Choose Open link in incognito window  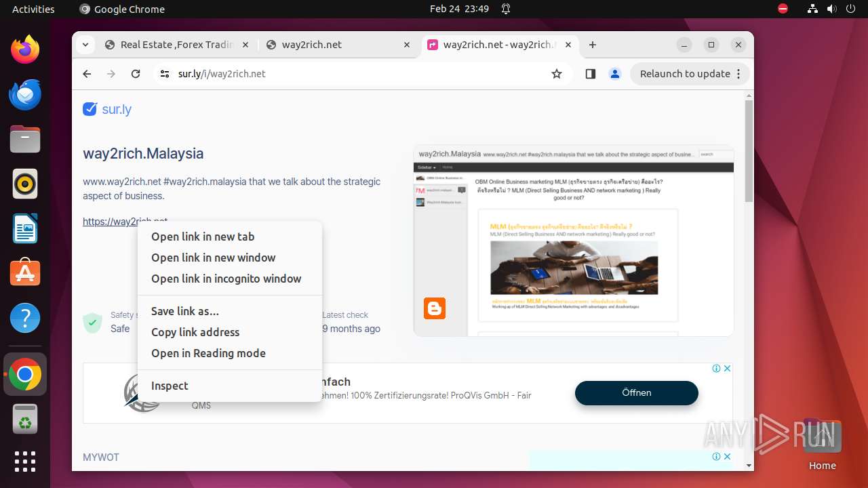(x=230, y=279)
